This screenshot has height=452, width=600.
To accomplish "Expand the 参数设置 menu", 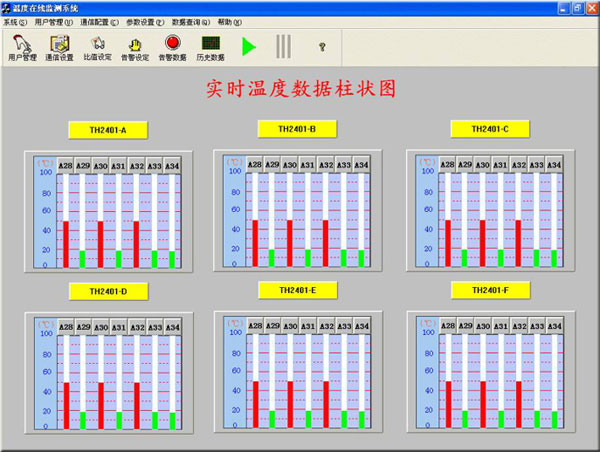I will 146,21.
